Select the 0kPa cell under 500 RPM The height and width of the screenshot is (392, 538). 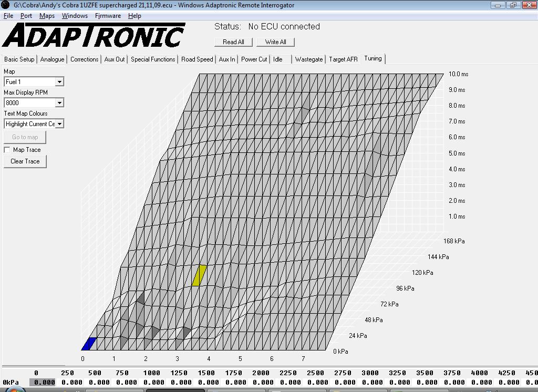[x=99, y=383]
